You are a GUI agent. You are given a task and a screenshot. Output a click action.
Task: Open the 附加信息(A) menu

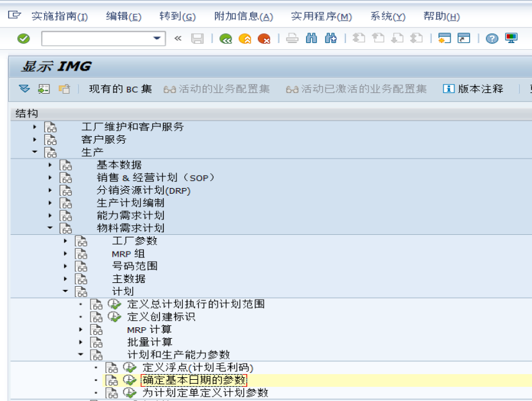click(244, 16)
